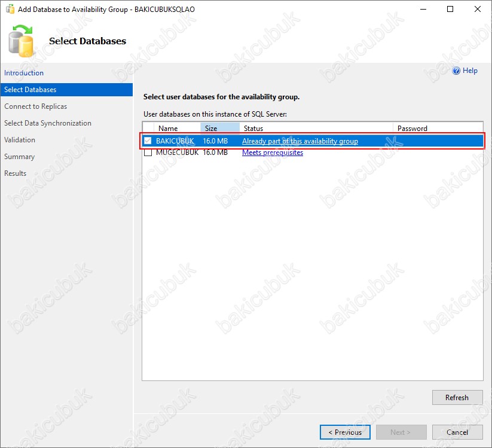Open the 'Meets prerequisites' link

tap(273, 153)
